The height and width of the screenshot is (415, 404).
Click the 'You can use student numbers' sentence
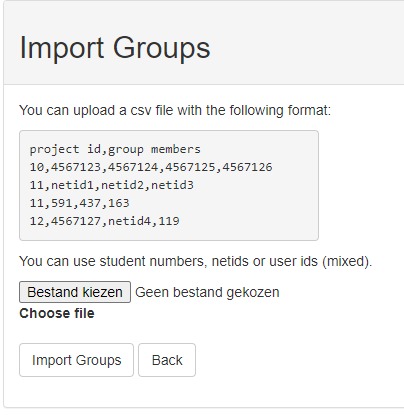196,261
